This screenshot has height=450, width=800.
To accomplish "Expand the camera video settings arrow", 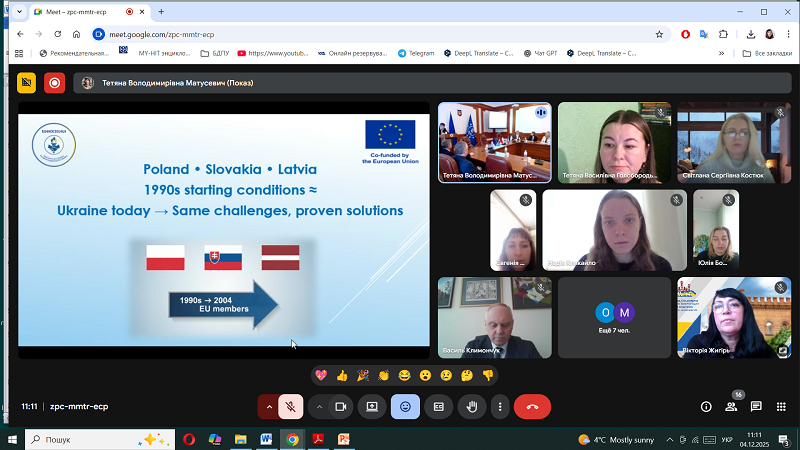I will [319, 407].
